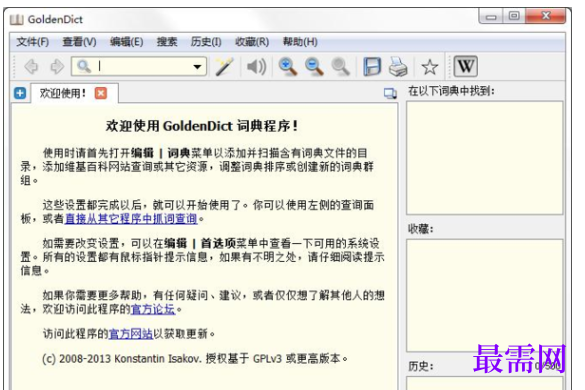Click the 欢迎使用 GoldenDict 词典程序 heading

click(202, 126)
